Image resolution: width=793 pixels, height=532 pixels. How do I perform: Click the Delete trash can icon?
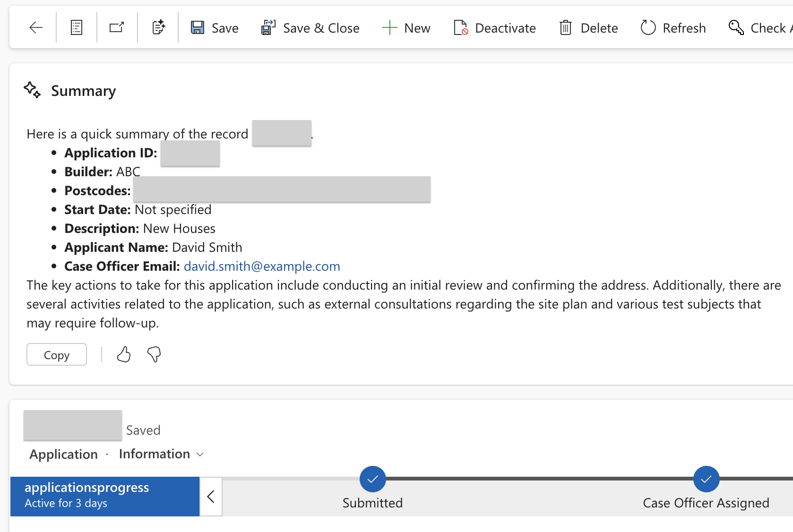(x=566, y=28)
